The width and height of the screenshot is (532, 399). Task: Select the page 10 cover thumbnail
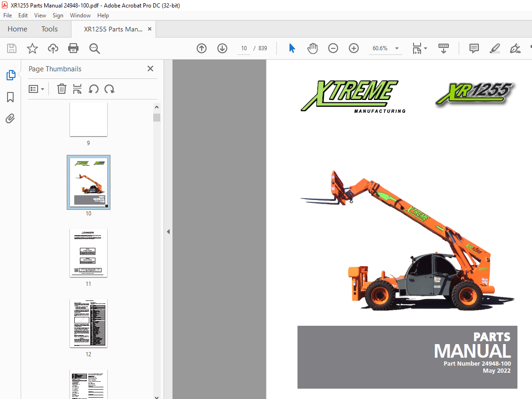click(x=88, y=183)
